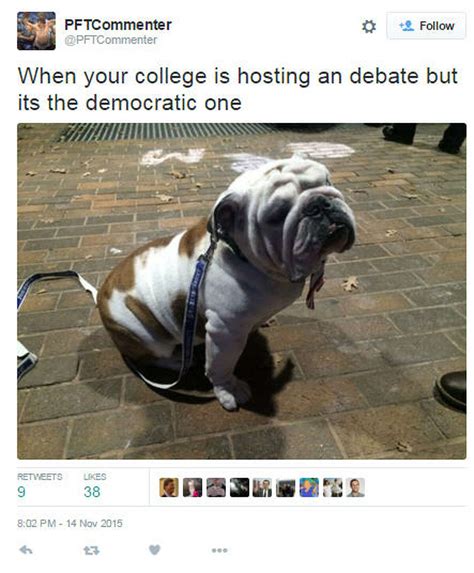
Task: Open the fifth liker avatar with suit
Action: click(262, 487)
